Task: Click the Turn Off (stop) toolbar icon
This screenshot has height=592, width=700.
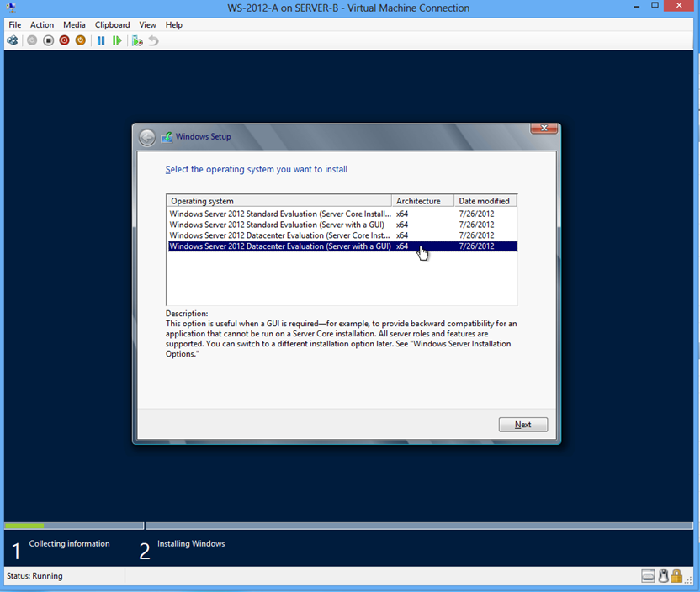Action: 48,40
